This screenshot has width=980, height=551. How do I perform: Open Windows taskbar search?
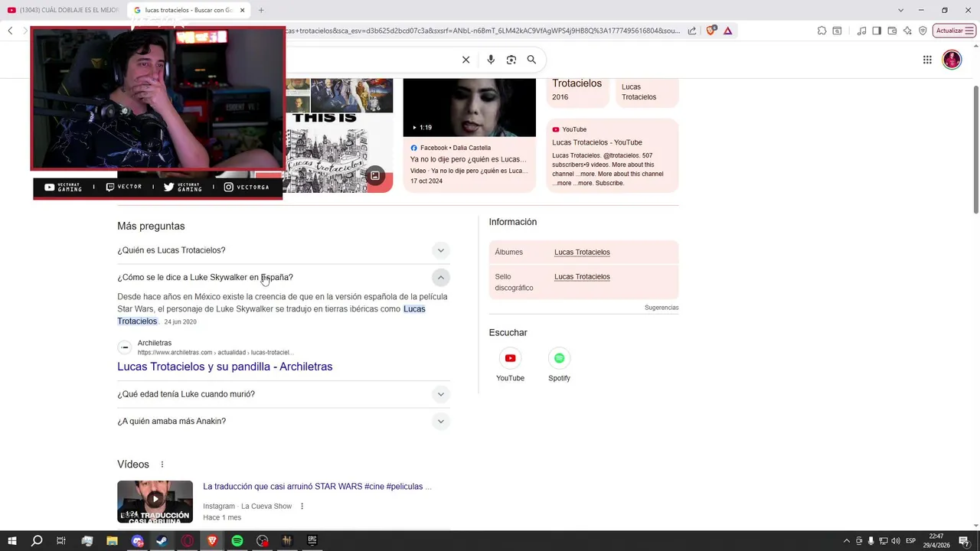37,541
